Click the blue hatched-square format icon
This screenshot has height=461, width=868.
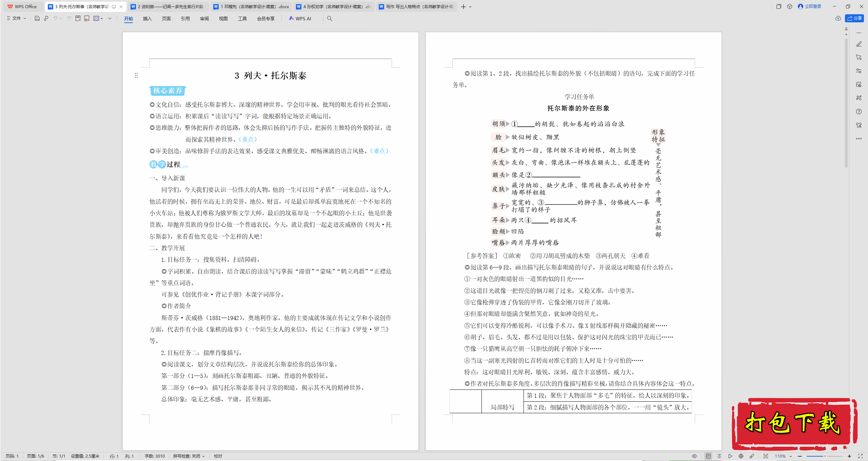pos(96,18)
